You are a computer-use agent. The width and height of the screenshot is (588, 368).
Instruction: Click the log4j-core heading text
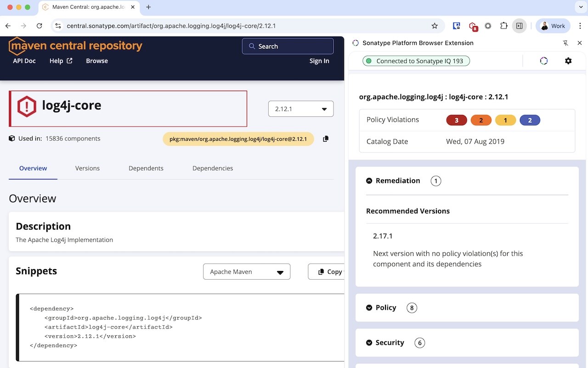pyautogui.click(x=72, y=105)
